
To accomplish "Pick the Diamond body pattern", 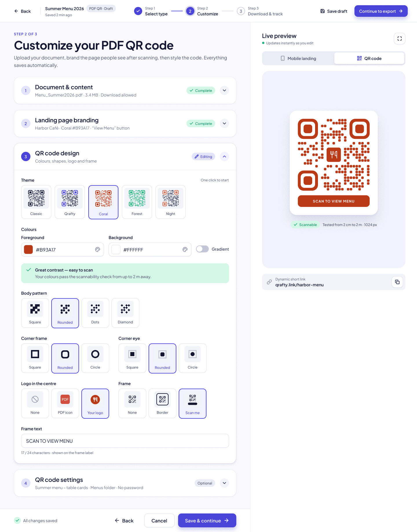I will (x=125, y=313).
